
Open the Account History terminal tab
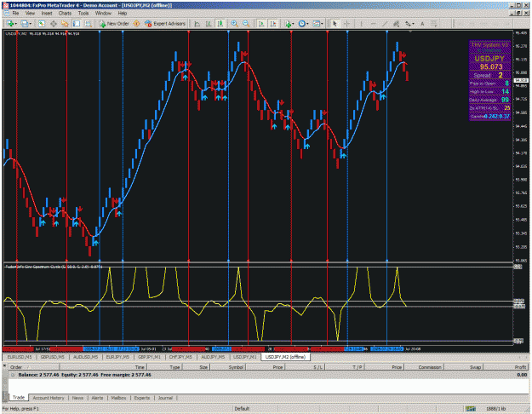point(49,398)
